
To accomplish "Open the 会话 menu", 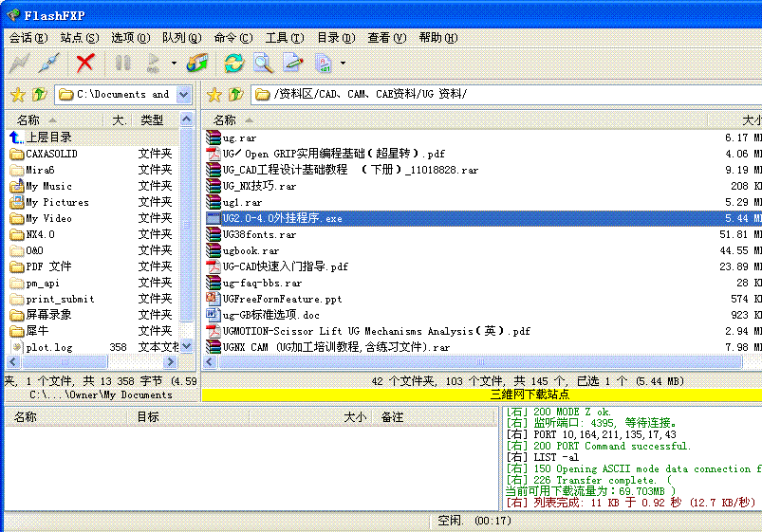I will pyautogui.click(x=28, y=38).
